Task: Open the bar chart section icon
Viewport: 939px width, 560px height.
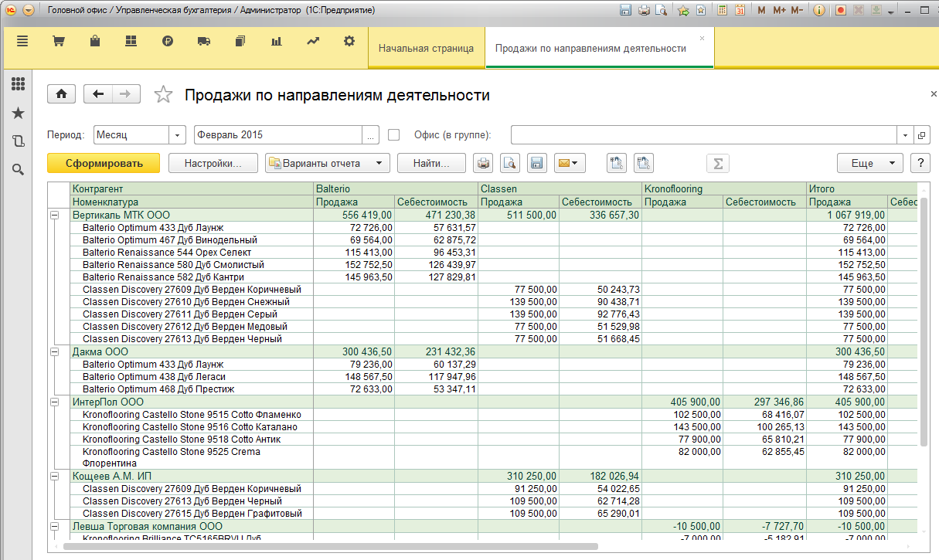Action: [x=277, y=42]
